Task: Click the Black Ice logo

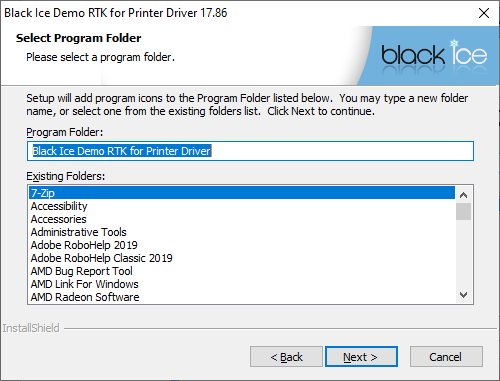Action: [434, 53]
